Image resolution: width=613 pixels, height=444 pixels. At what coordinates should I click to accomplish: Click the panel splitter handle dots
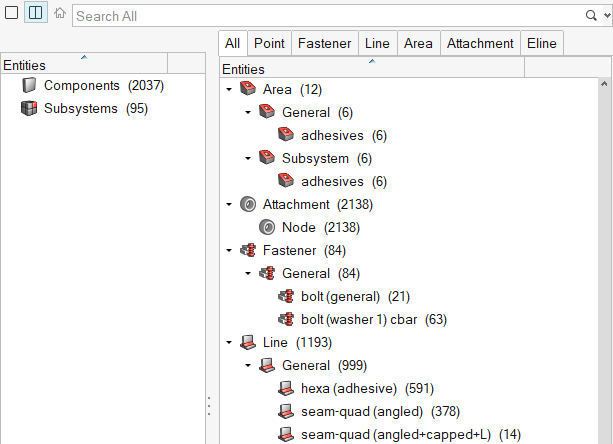pos(209,406)
